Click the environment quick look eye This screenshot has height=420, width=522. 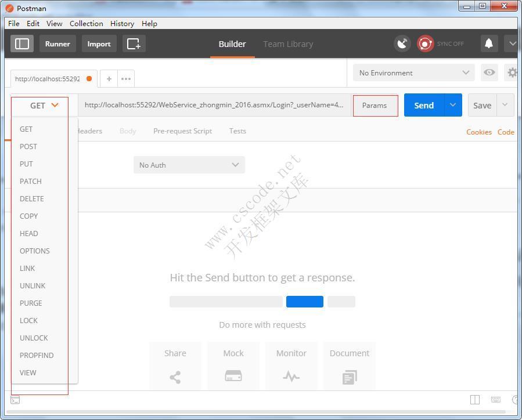[489, 73]
